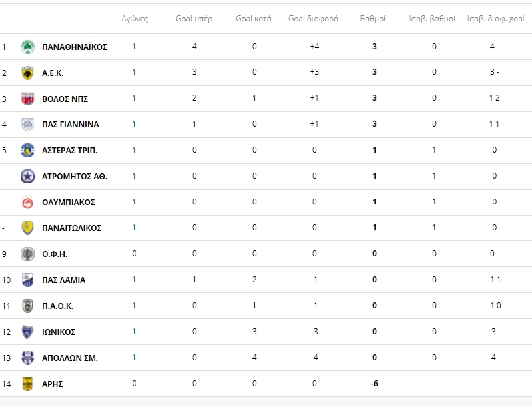The image size is (532, 407).
Task: Click the Αγώνες column header
Action: point(134,19)
